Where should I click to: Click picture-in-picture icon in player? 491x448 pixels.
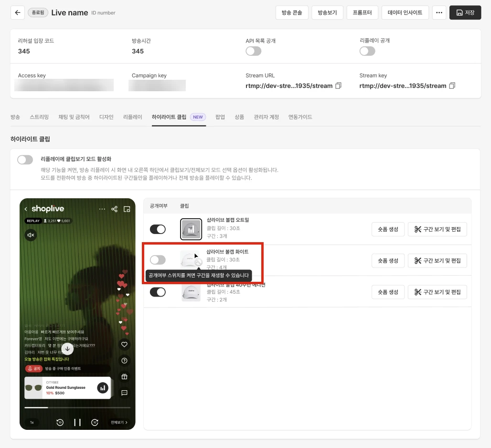127,209
